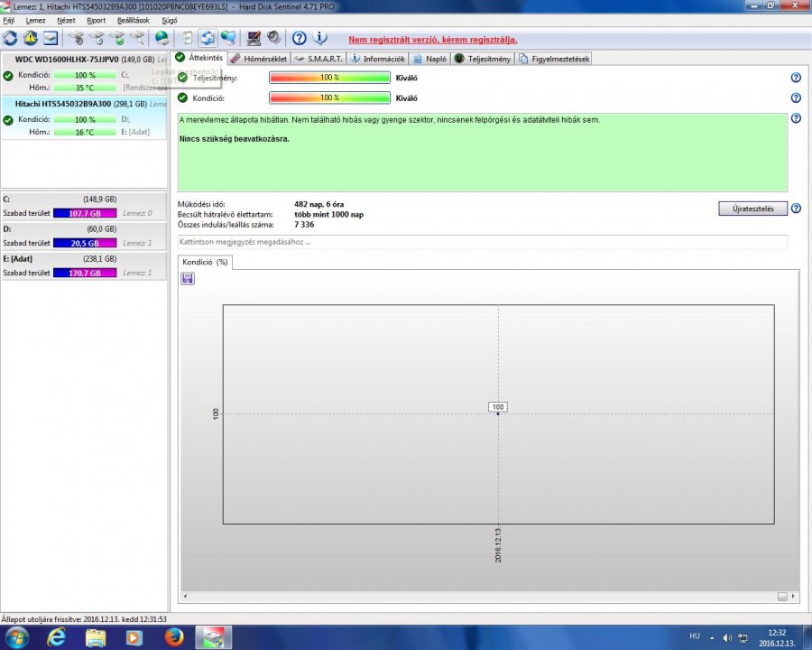Click the Újratesztelés button

(x=753, y=209)
